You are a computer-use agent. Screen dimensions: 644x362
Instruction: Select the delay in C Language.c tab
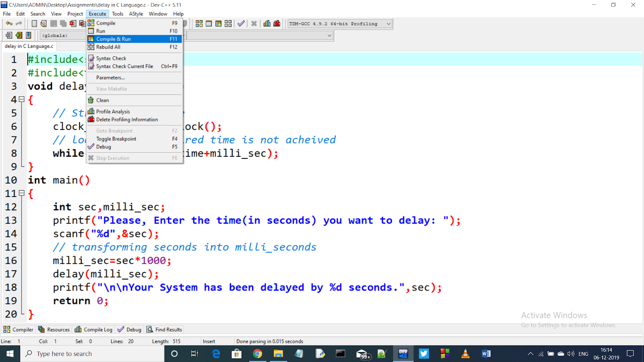pos(28,46)
